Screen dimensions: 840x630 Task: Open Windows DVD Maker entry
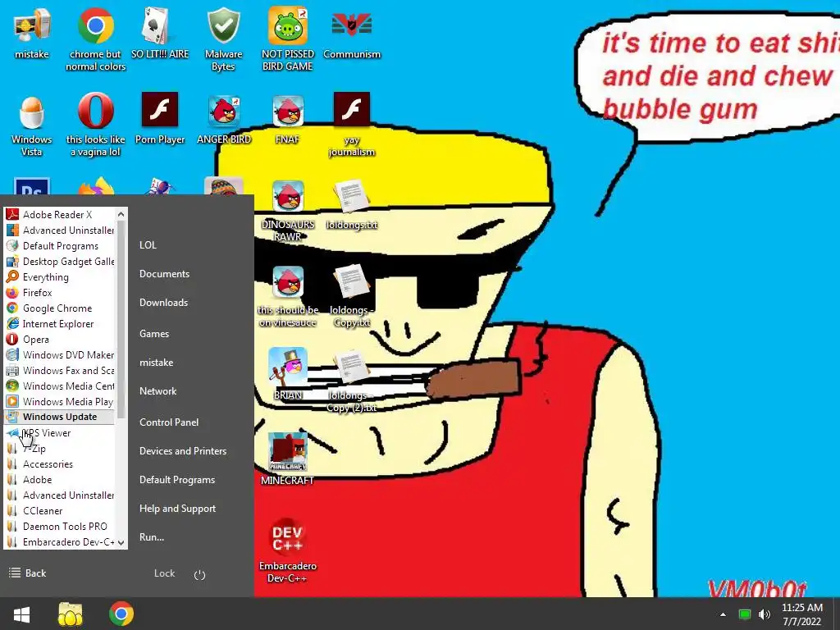pyautogui.click(x=59, y=354)
